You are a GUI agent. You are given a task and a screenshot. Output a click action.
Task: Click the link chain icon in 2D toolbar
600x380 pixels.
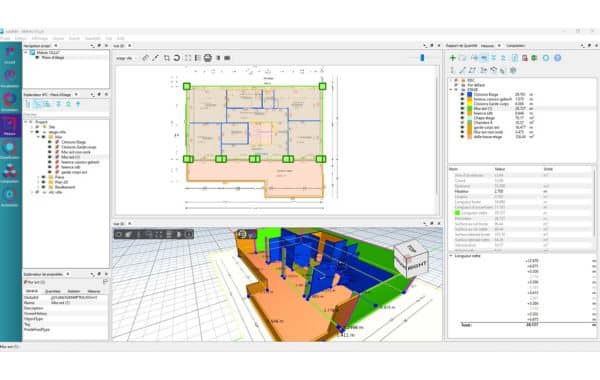[145, 58]
